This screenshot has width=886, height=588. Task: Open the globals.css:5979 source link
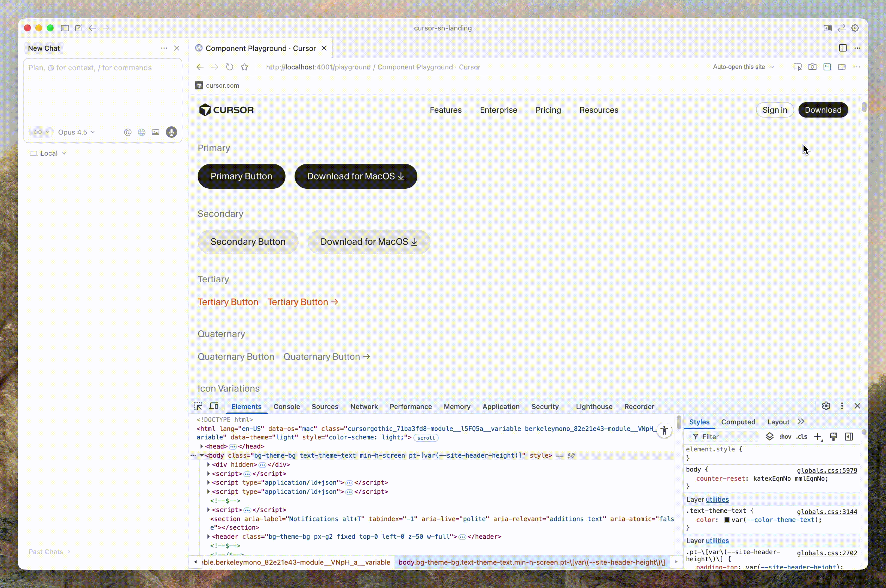827,470
